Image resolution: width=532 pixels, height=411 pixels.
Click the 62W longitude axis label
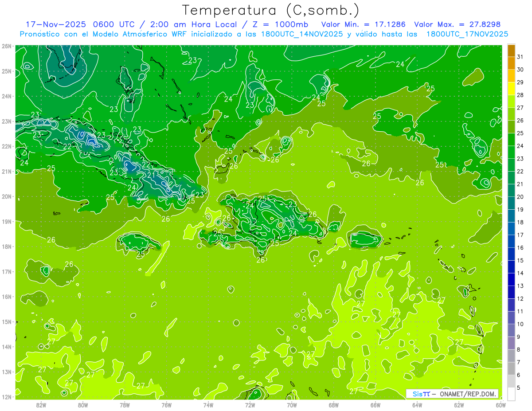pyautogui.click(x=458, y=405)
